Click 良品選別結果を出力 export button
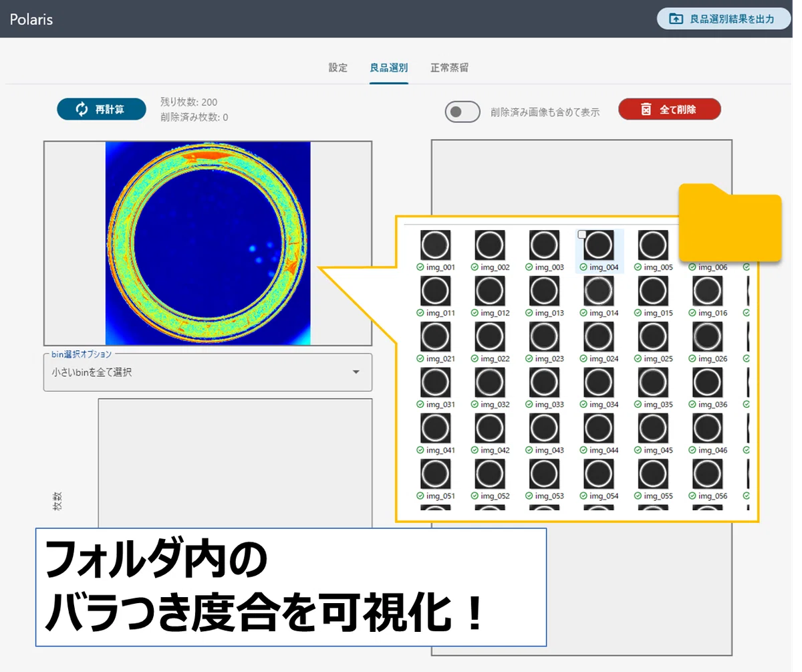This screenshot has width=802, height=672. pyautogui.click(x=724, y=19)
